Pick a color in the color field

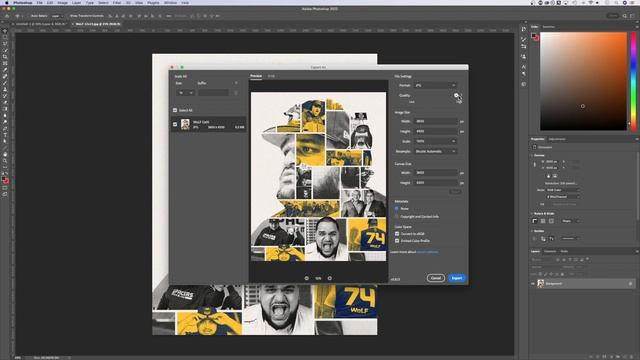pos(583,81)
